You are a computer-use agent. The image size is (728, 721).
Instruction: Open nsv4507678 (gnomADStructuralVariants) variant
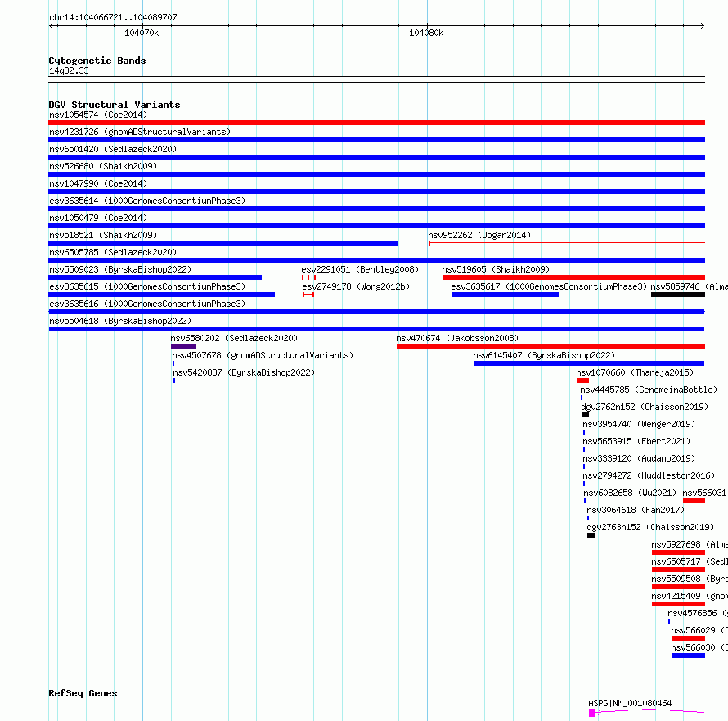pyautogui.click(x=263, y=355)
